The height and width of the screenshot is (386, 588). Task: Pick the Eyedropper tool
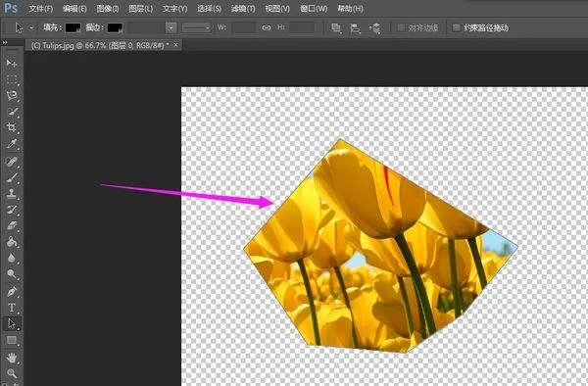click(x=12, y=144)
